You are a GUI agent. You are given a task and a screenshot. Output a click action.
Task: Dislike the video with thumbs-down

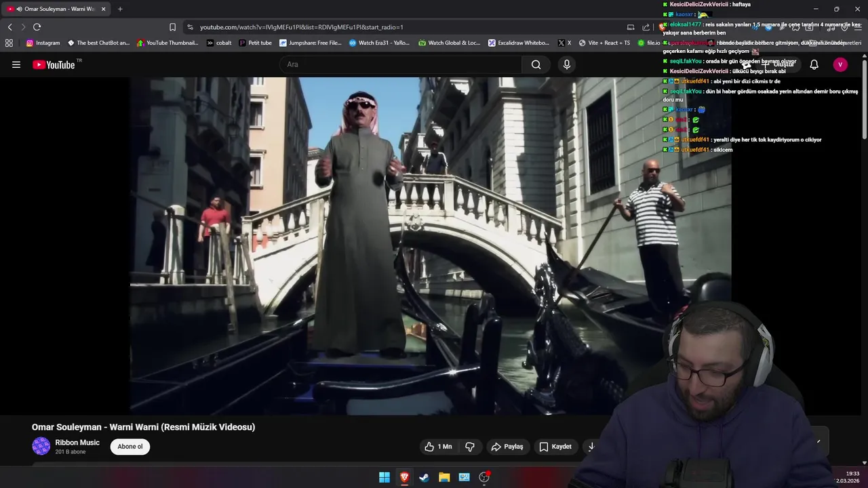[x=470, y=447]
